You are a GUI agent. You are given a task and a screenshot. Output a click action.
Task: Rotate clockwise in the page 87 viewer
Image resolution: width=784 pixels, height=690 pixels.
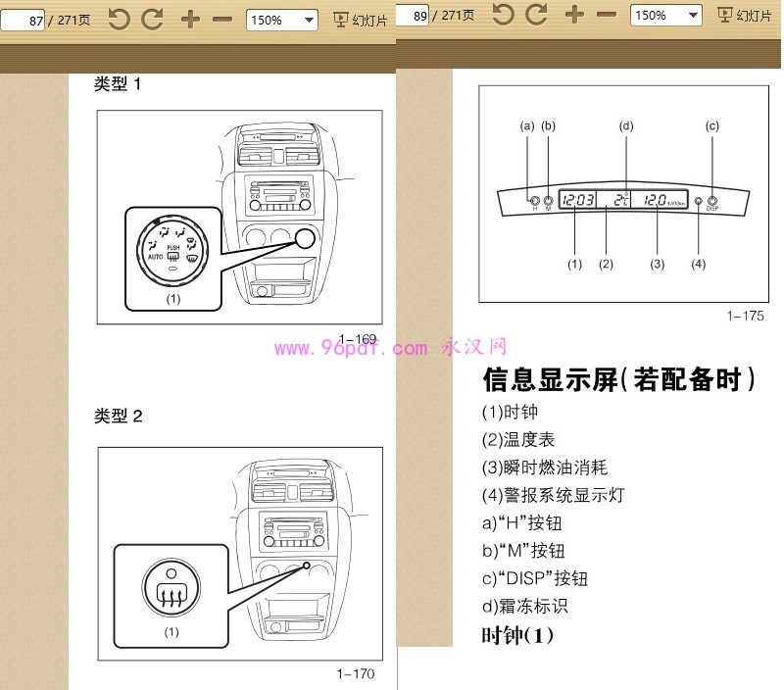point(152,19)
